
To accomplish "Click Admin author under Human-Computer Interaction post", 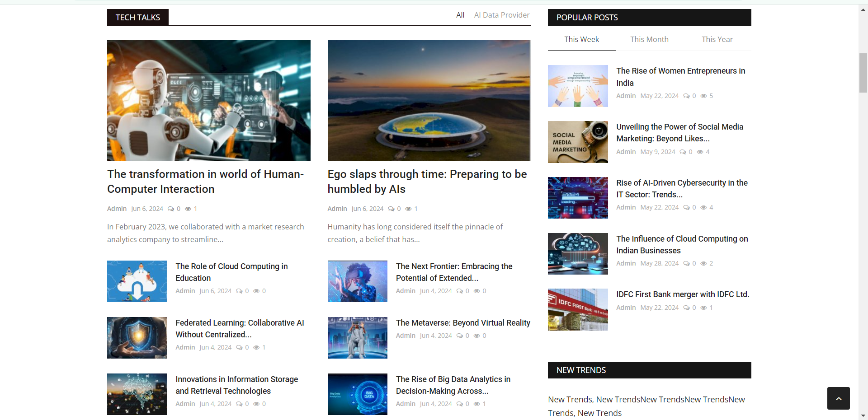I will [x=117, y=209].
